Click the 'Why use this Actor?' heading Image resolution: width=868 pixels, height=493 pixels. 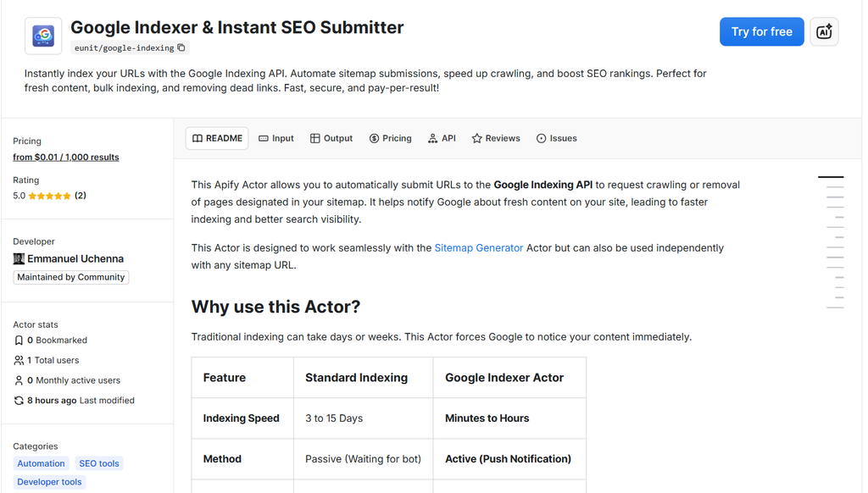point(275,307)
